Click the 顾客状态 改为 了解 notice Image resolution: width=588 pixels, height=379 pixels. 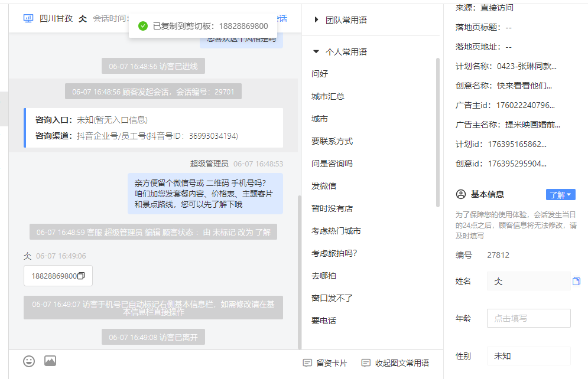pos(153,232)
